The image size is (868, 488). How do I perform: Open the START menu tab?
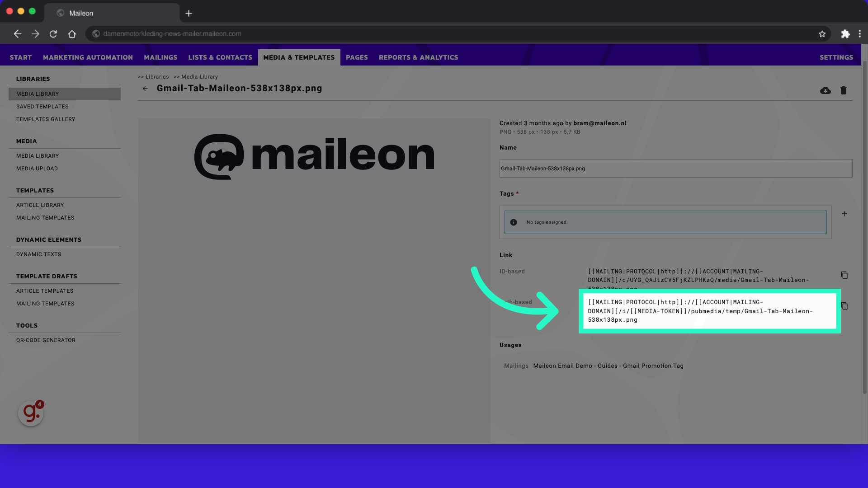[x=21, y=57]
